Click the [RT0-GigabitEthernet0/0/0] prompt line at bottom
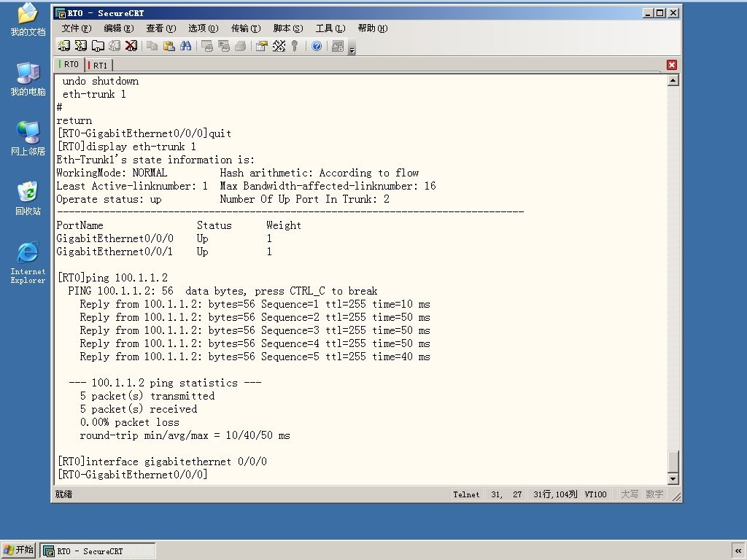 click(x=132, y=474)
